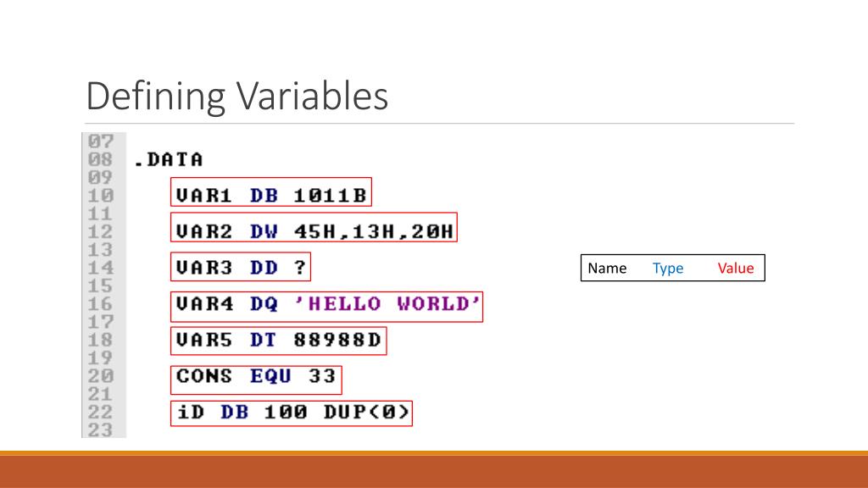The height and width of the screenshot is (488, 868).
Task: Click line number 23 in gutter
Action: coord(101,430)
